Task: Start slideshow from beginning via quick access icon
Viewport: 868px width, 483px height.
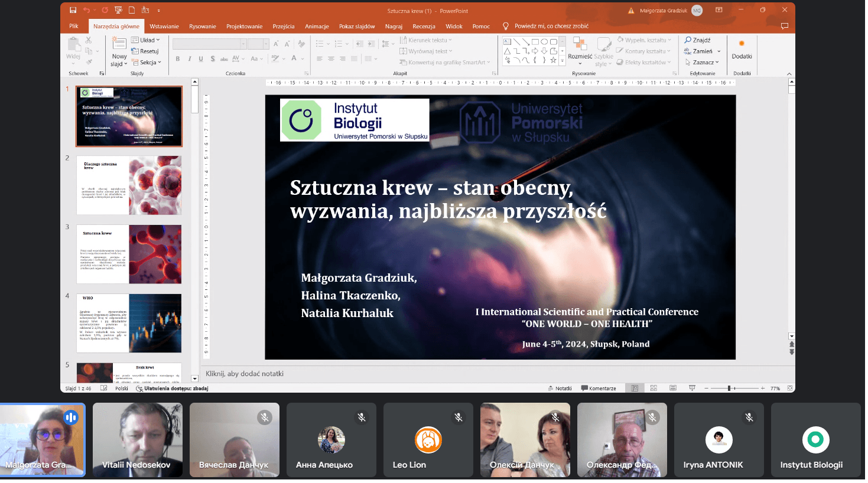Action: [118, 10]
